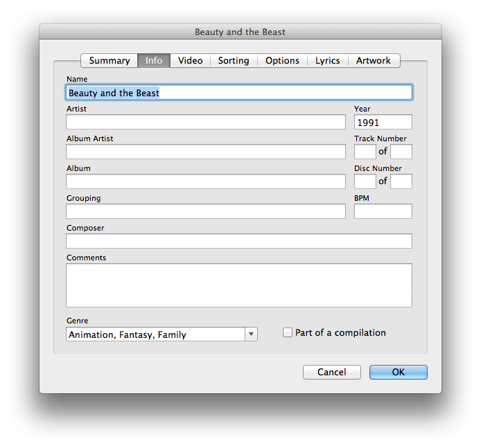Go to the Options tab
Viewport: 481px width, 448px height.
click(282, 60)
